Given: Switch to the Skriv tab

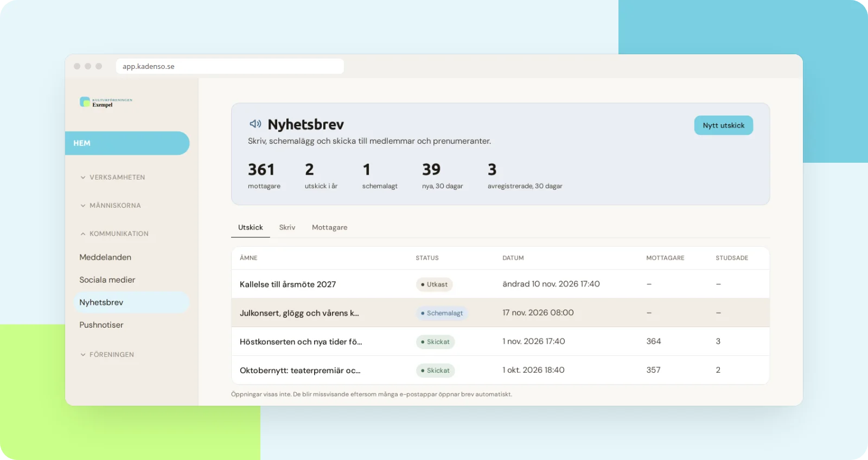Looking at the screenshot, I should 288,227.
